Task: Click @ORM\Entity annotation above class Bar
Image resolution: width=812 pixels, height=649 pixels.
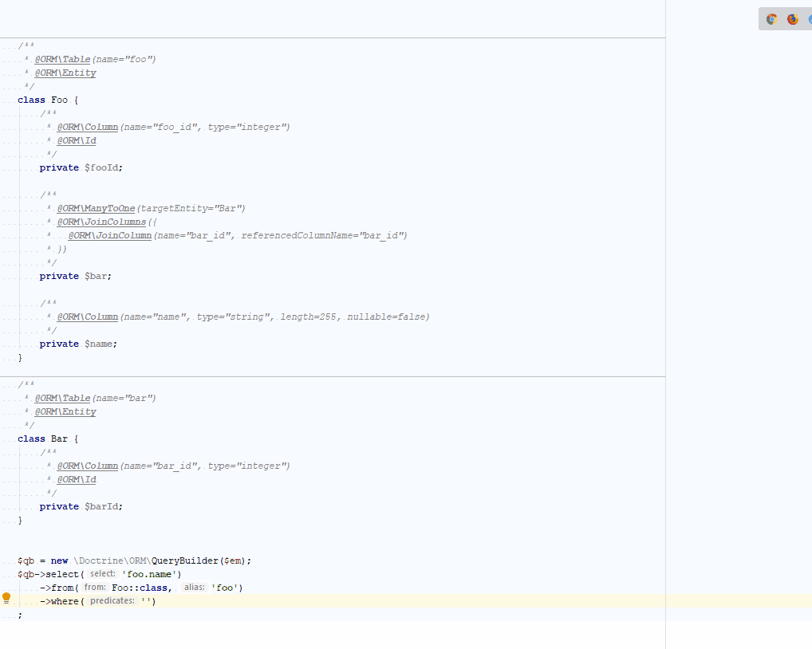Action: point(65,412)
